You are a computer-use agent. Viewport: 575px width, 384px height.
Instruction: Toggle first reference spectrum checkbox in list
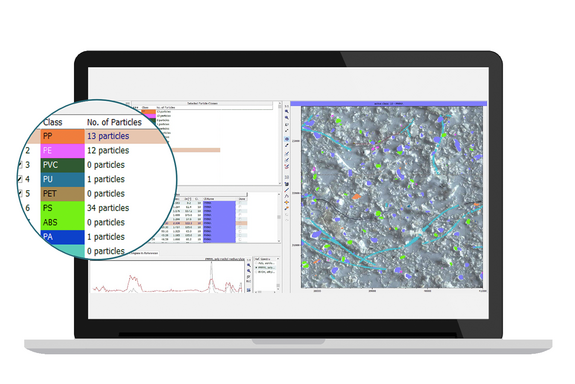tap(256, 263)
